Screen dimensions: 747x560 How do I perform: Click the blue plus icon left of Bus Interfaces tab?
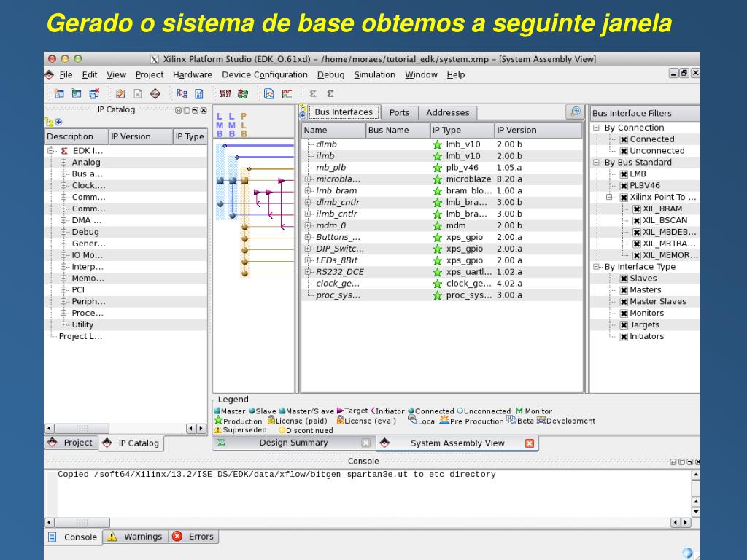[x=303, y=115]
